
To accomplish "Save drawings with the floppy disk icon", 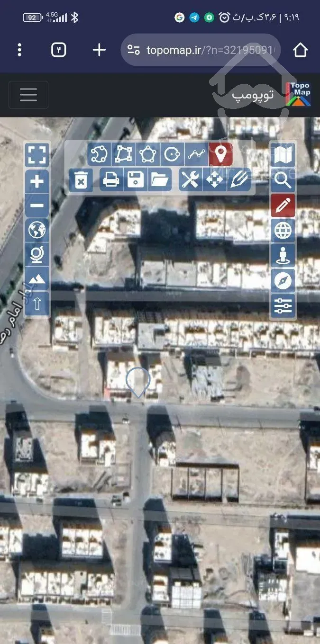I will (136, 180).
